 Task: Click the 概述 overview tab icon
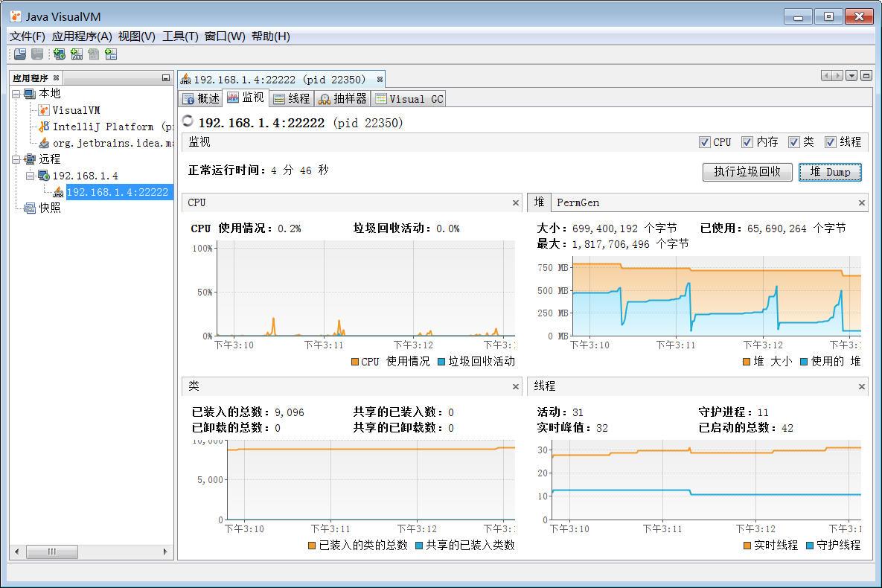coord(188,99)
